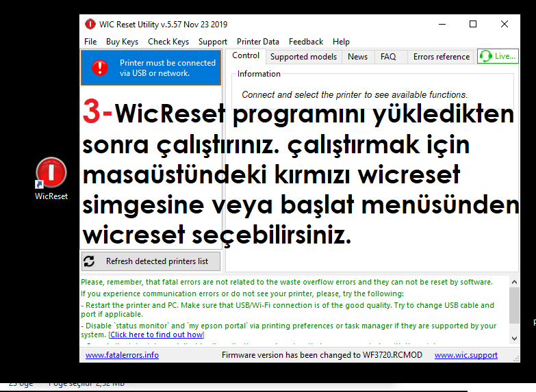Switch to the Errors reference tab
This screenshot has height=392, width=536.
coord(442,57)
